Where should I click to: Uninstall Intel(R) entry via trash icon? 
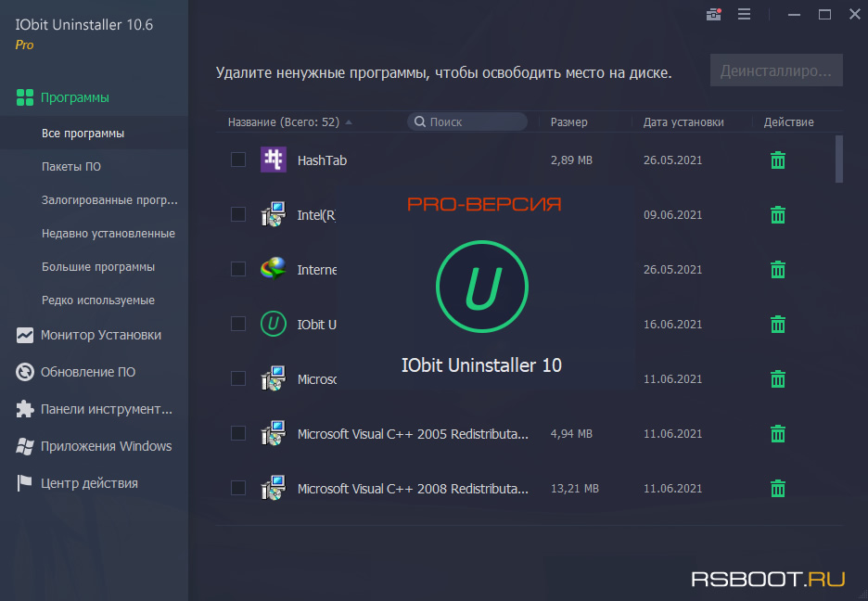778,215
